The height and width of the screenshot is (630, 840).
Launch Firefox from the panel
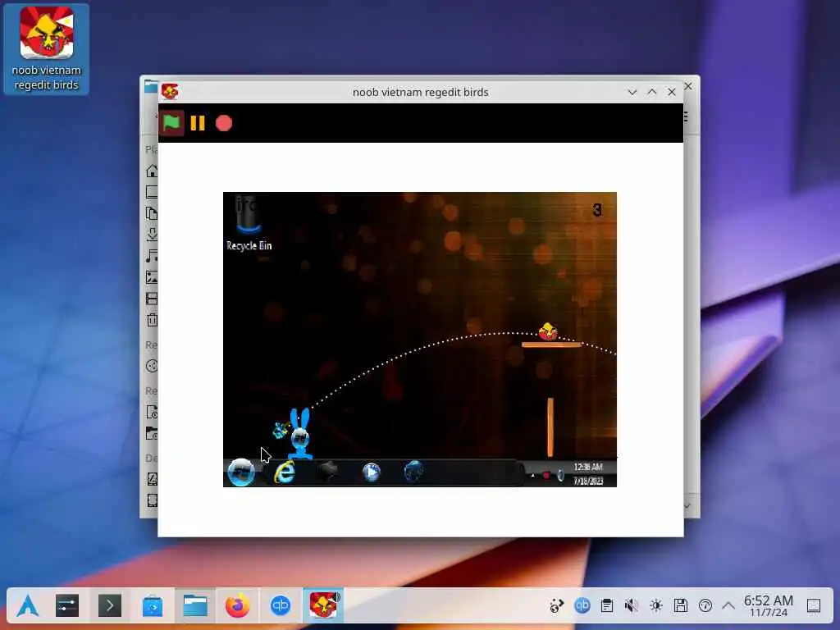(x=237, y=606)
